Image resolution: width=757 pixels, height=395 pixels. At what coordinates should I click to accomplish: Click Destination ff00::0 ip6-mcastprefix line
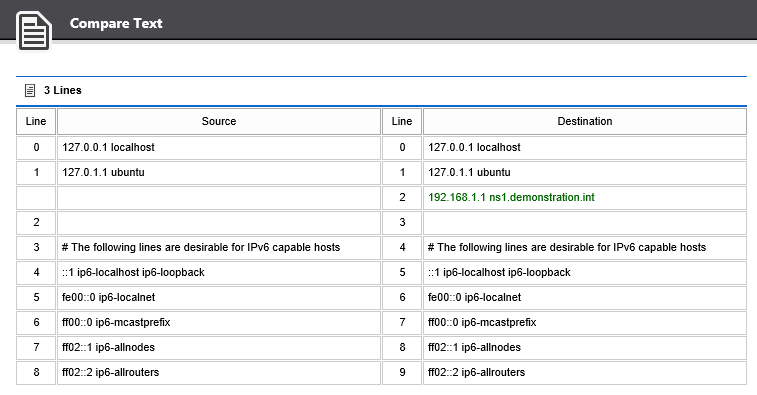coord(585,322)
